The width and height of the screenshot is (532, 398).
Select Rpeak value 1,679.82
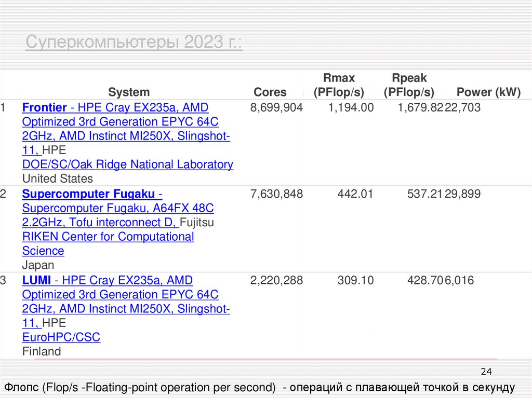pyautogui.click(x=420, y=107)
